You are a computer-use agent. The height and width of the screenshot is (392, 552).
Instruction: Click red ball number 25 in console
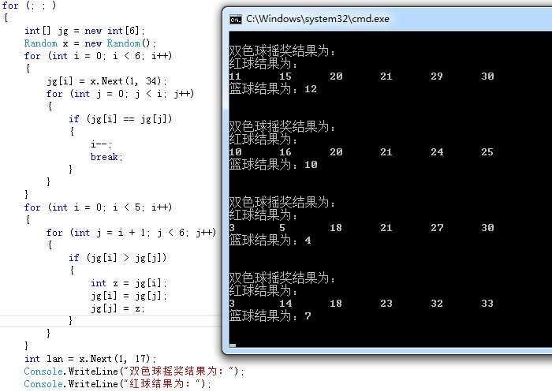[x=487, y=152]
